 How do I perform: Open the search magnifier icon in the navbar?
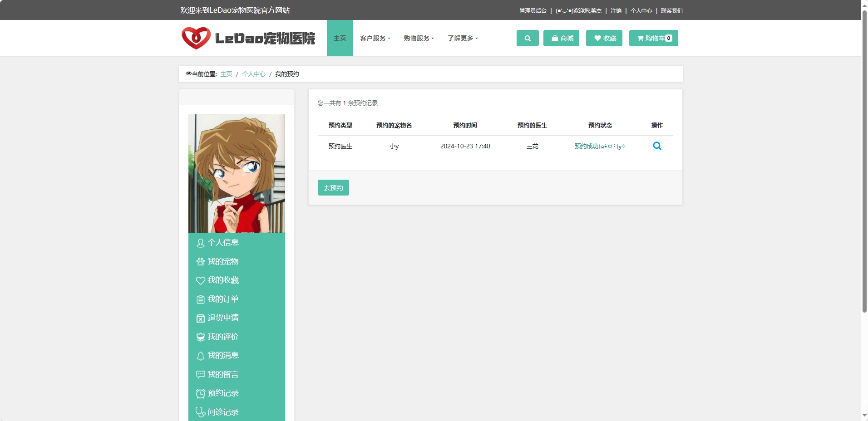click(527, 38)
